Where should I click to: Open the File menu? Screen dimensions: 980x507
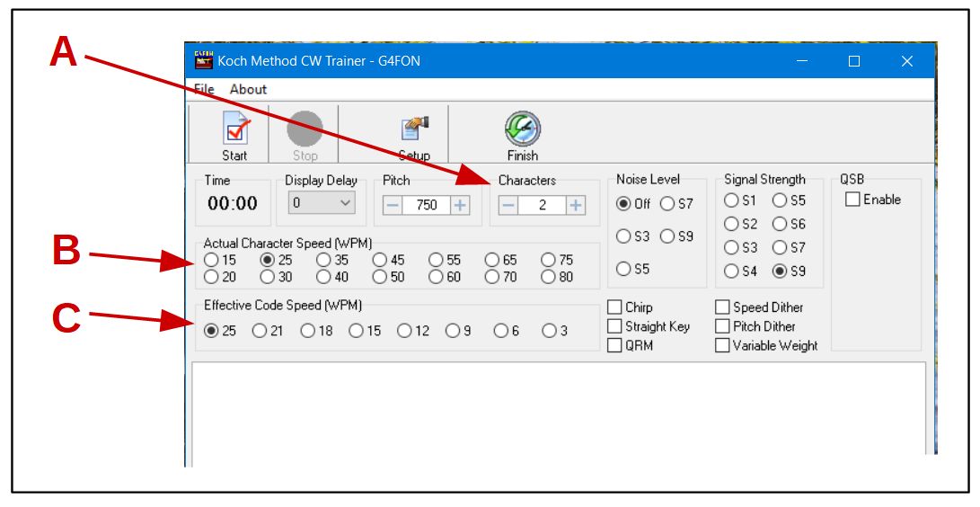(205, 89)
